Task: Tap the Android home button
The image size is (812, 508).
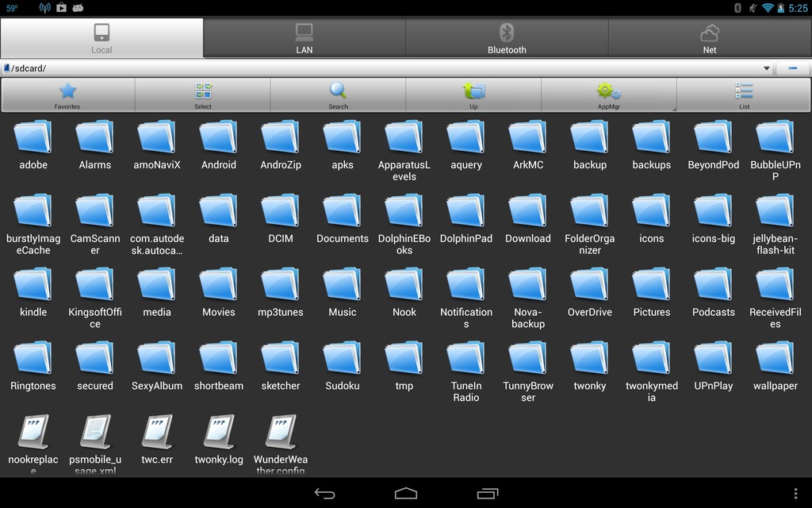Action: (x=406, y=494)
